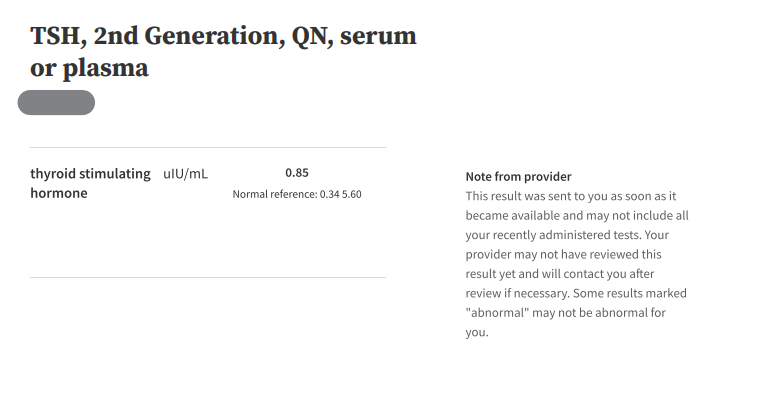Click the quoted word "abnormal" in the note
This screenshot has height=411, width=758.
[x=500, y=312]
